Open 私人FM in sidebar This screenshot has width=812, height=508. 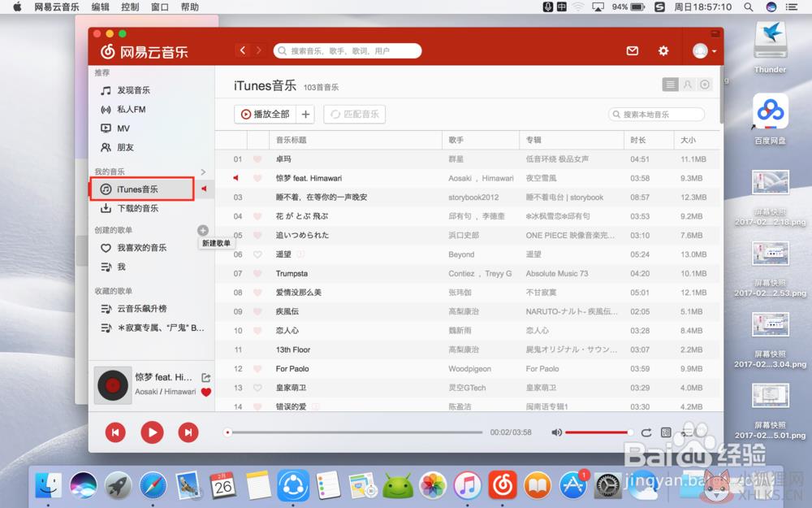click(123, 110)
